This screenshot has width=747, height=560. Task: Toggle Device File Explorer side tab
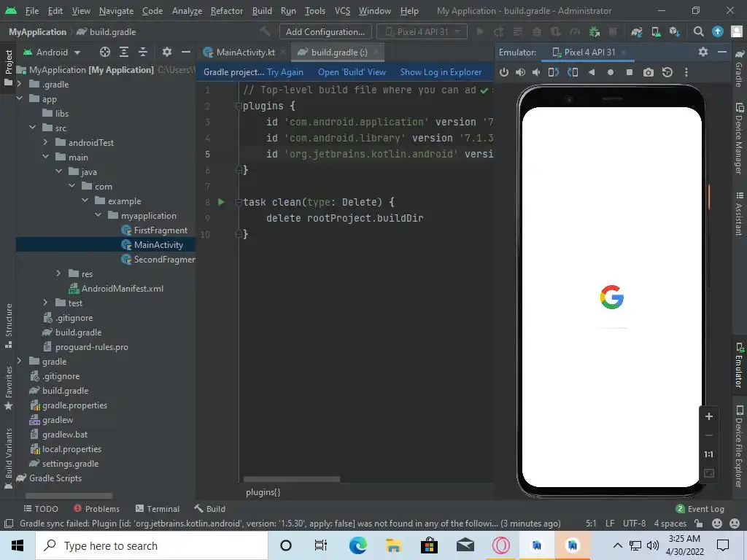[x=739, y=446]
